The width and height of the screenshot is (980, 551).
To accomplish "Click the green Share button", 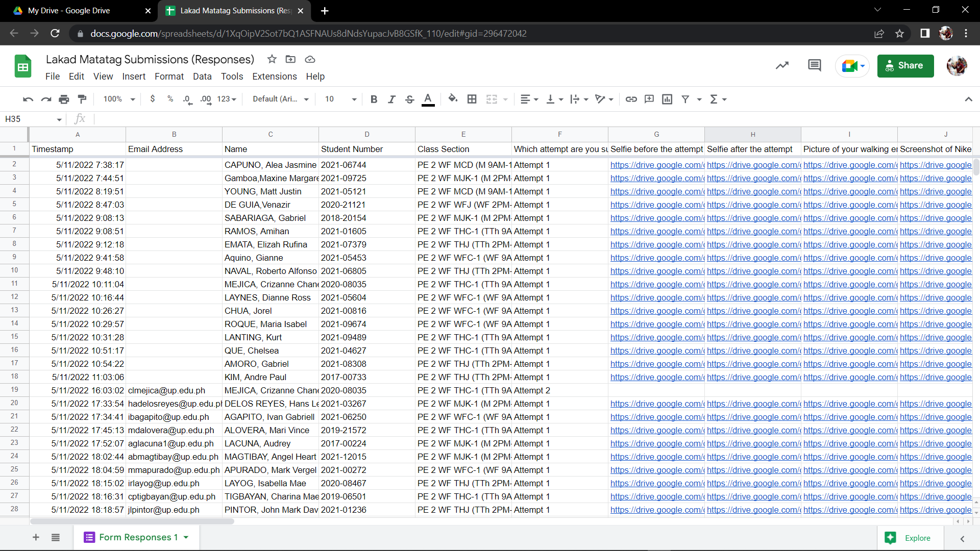I will pos(905,65).
